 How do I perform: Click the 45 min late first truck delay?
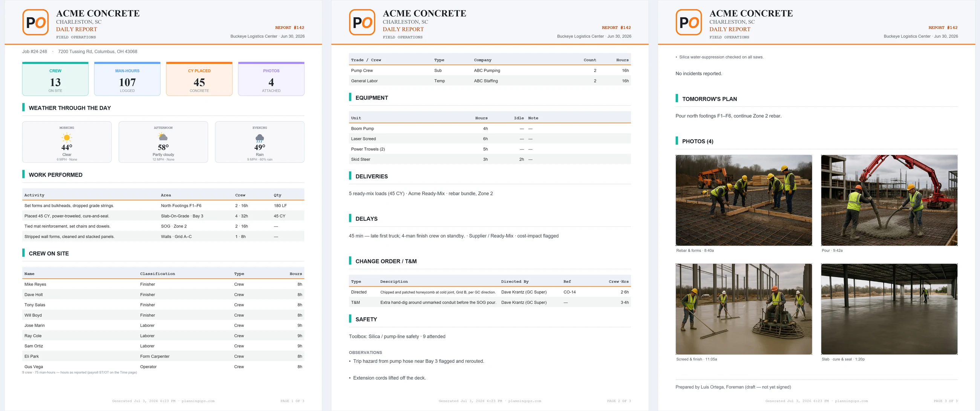pyautogui.click(x=453, y=236)
